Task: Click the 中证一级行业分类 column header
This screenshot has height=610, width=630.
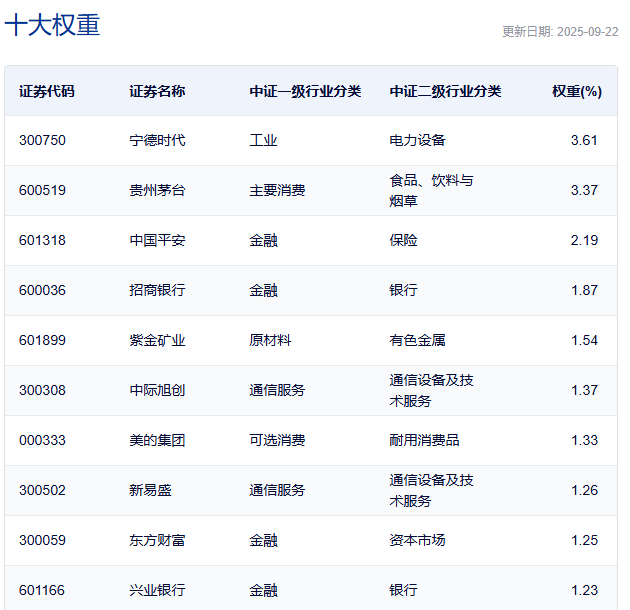Action: tap(305, 91)
